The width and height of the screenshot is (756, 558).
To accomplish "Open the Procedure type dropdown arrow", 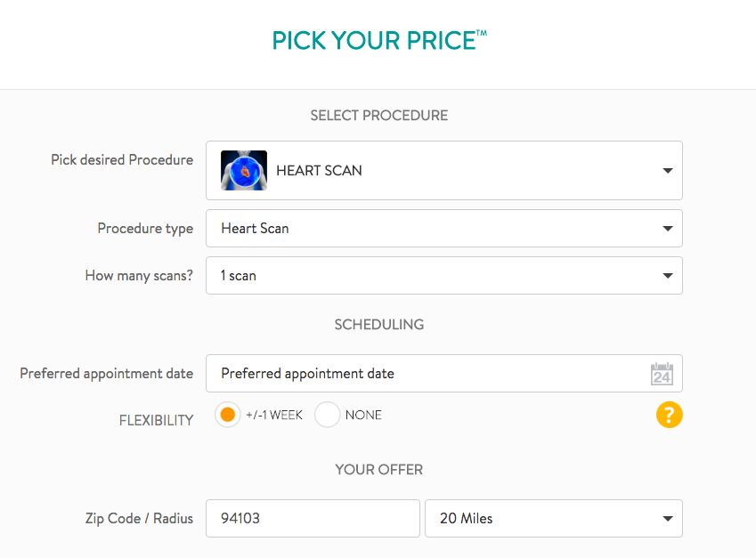I will [x=668, y=229].
